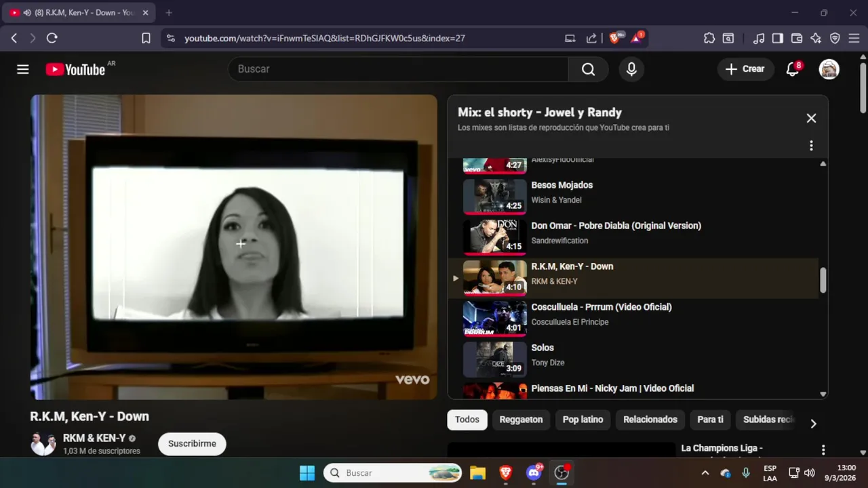Open Brave Wallet icon
868x488 pixels.
point(797,39)
